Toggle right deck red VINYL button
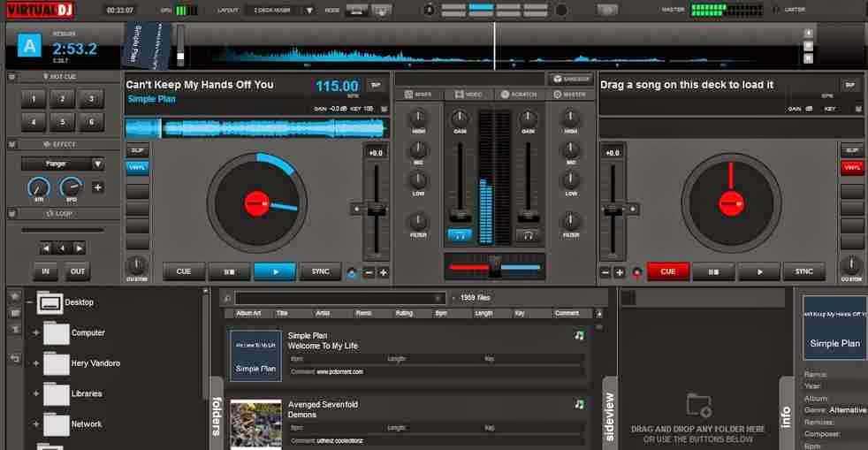Screen dimensions: 868x450 tap(851, 167)
